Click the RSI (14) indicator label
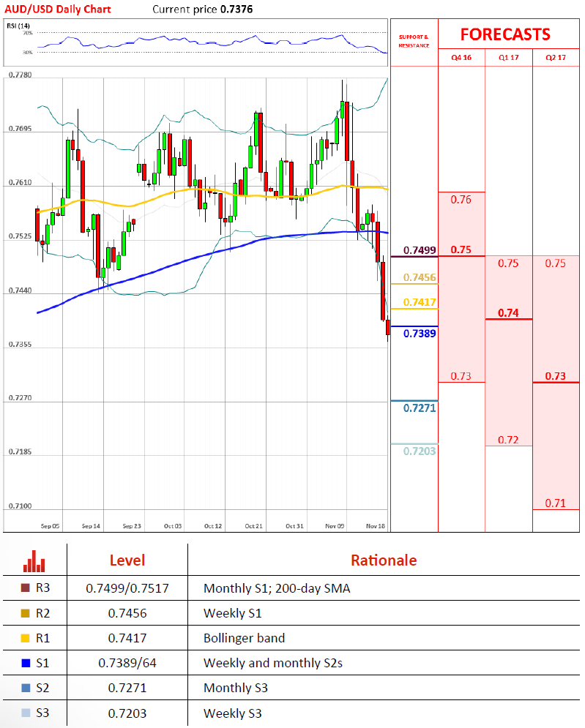 [18, 26]
